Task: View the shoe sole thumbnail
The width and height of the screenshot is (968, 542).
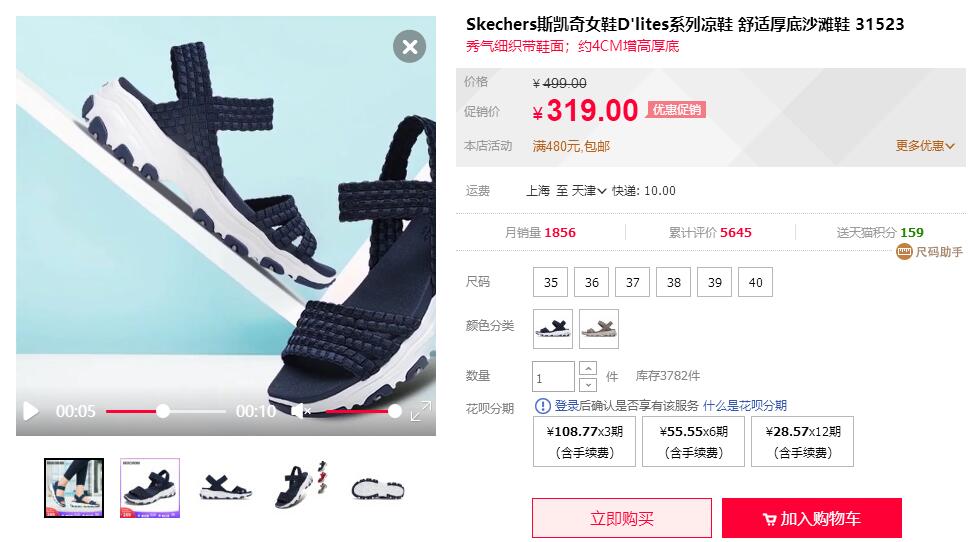Action: [x=378, y=488]
